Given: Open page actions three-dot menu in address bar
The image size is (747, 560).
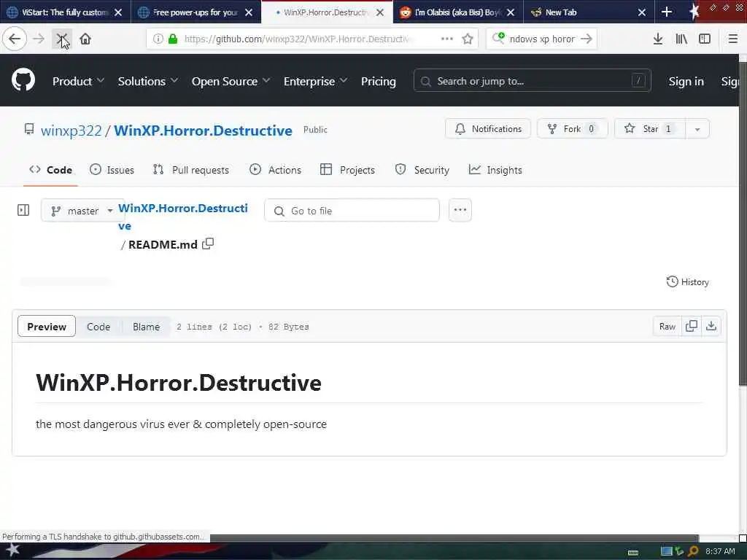Looking at the screenshot, I should click(447, 39).
